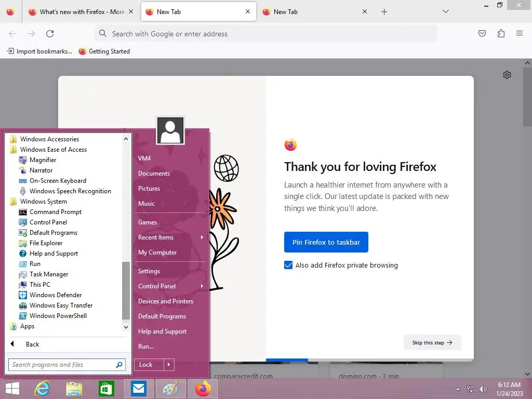Open Games in Start menu

(148, 222)
